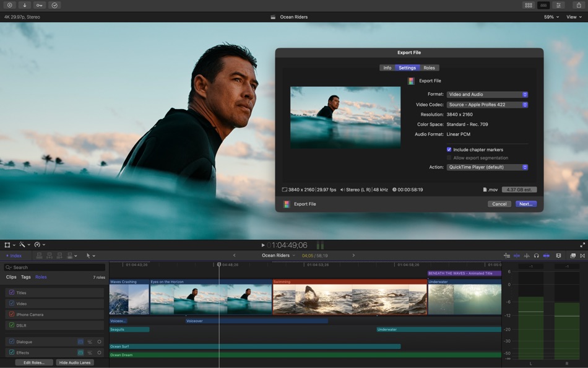
Task: Click the Next button
Action: click(525, 203)
